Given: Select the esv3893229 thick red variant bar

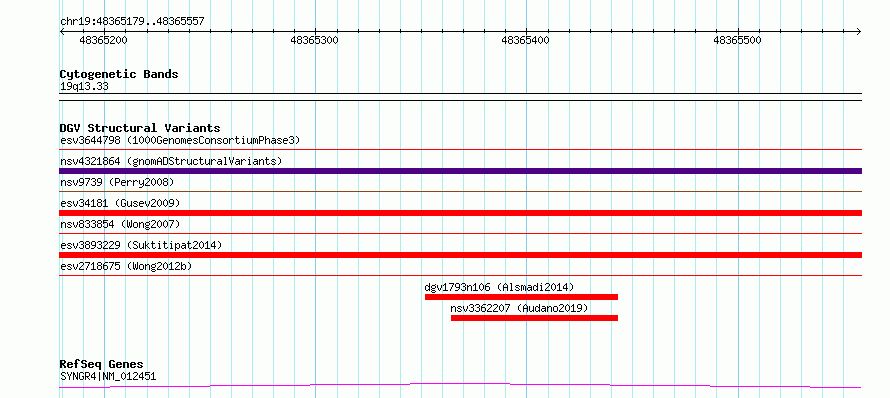Looking at the screenshot, I should (460, 255).
